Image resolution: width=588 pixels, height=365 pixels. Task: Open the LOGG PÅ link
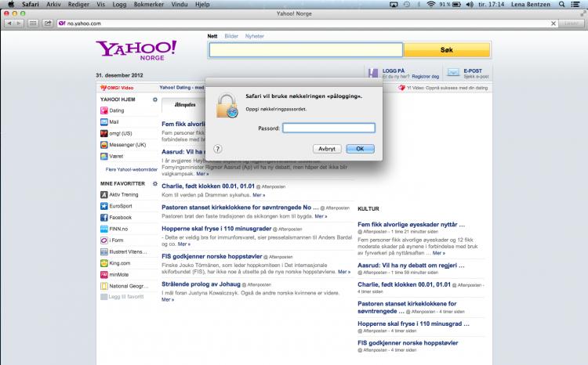click(x=394, y=70)
